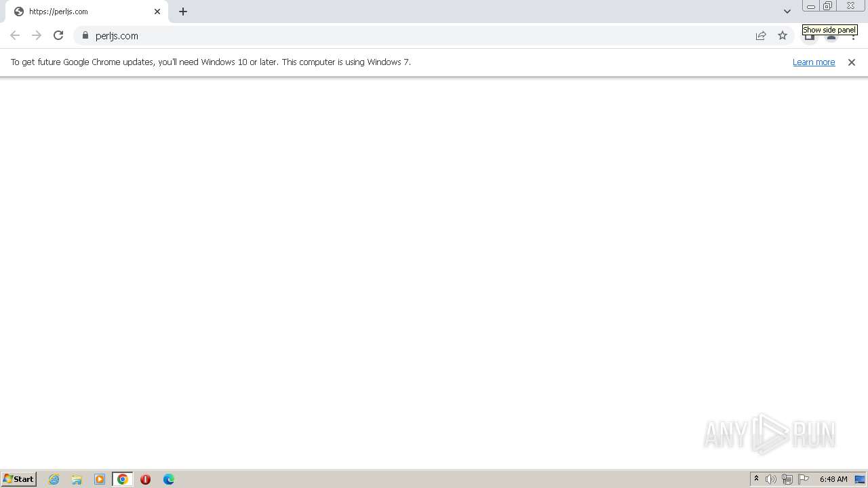Viewport: 868px width, 488px height.
Task: Open Action Center flag icon
Action: (804, 479)
